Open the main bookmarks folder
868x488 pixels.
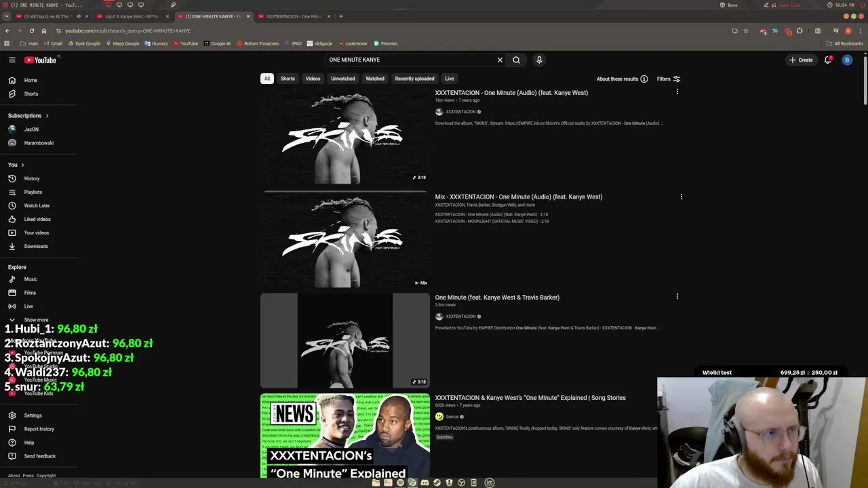click(29, 43)
